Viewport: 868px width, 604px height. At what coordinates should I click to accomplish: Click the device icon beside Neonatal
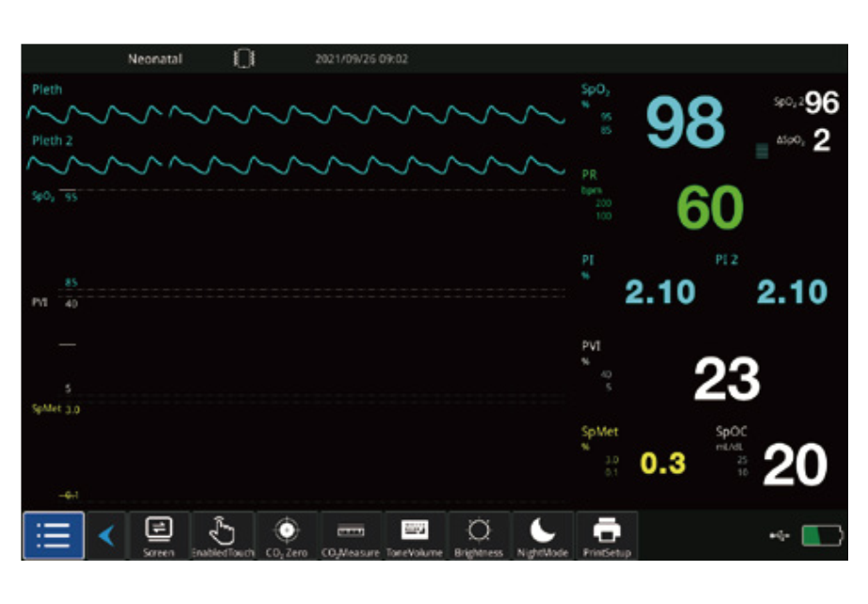[x=243, y=59]
